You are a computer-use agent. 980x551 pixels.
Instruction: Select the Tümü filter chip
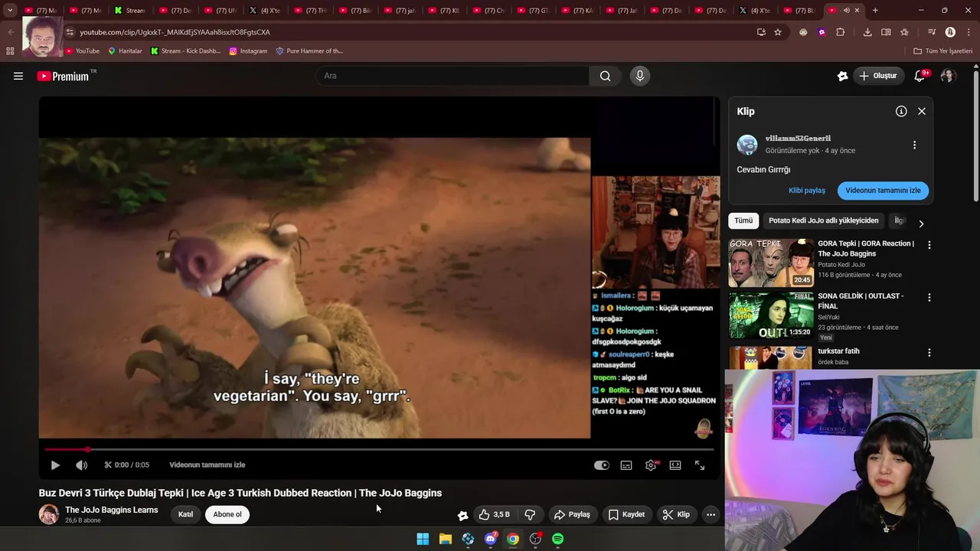pyautogui.click(x=743, y=220)
